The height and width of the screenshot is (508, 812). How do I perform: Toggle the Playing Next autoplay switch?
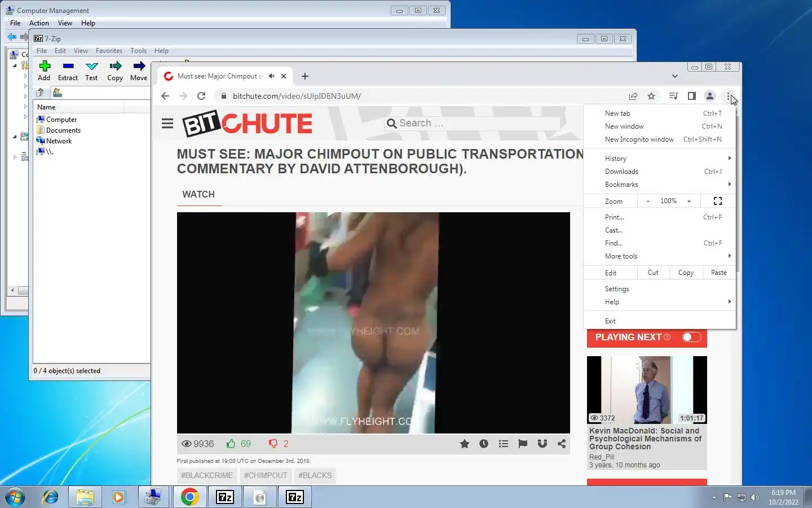pos(692,337)
